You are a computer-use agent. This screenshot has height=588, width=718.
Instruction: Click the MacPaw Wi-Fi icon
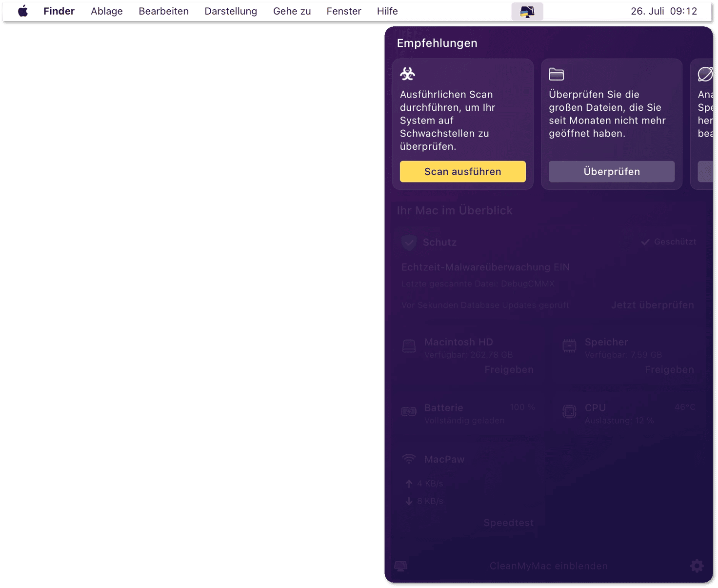point(409,459)
